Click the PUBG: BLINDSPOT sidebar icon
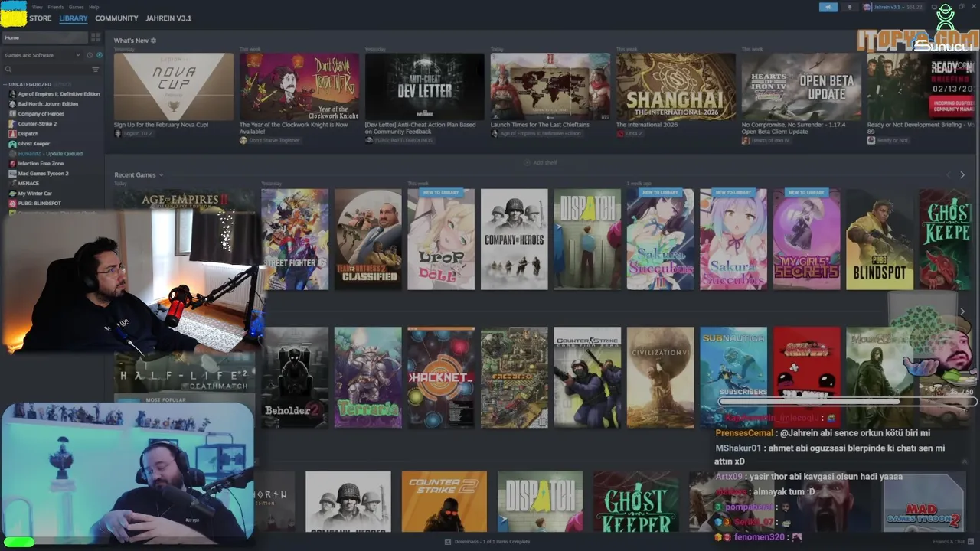 pos(12,204)
